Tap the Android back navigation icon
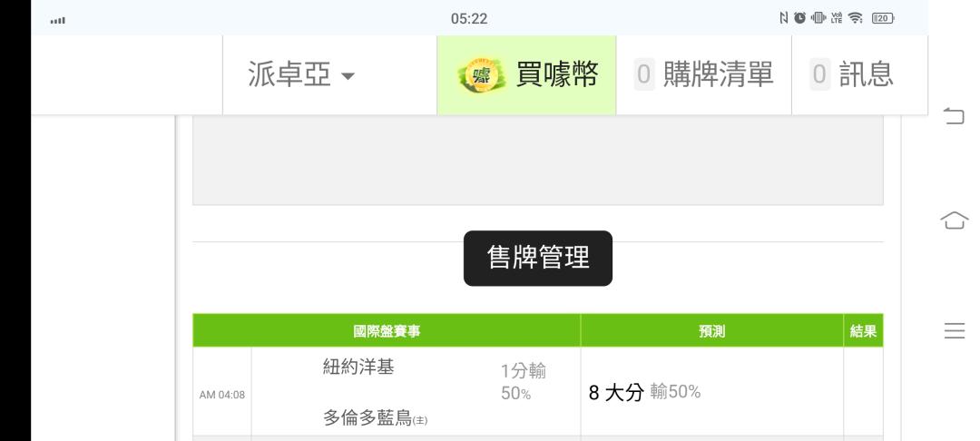 (954, 115)
